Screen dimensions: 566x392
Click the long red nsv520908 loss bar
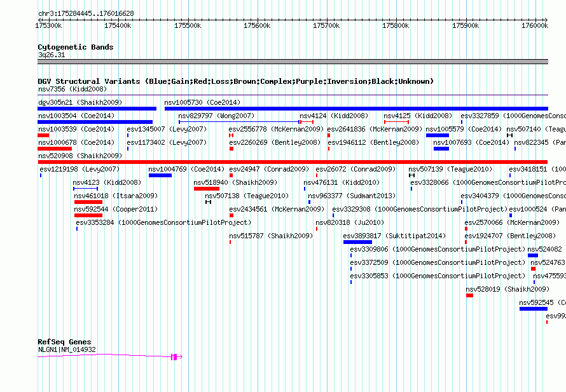point(293,162)
